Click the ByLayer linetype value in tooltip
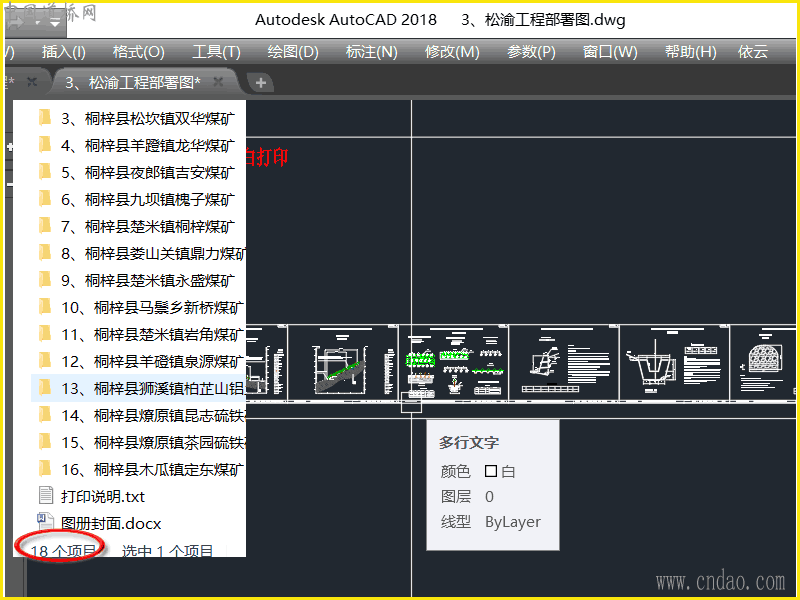This screenshot has width=800, height=600. coord(513,522)
